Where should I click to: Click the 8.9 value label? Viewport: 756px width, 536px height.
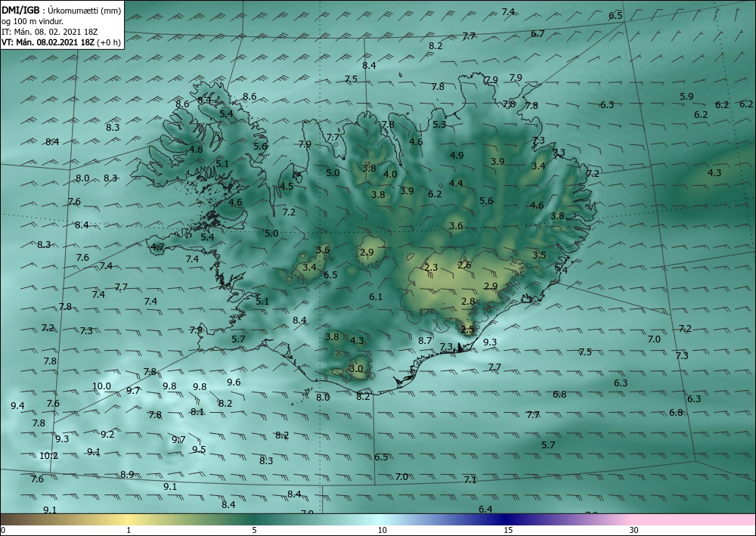pos(127,474)
